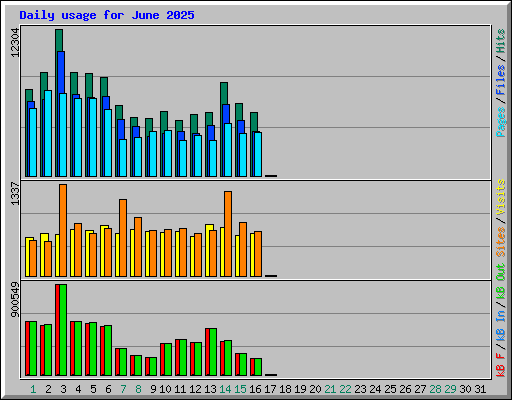Click the orange Sites bar for day 7

pos(123,238)
